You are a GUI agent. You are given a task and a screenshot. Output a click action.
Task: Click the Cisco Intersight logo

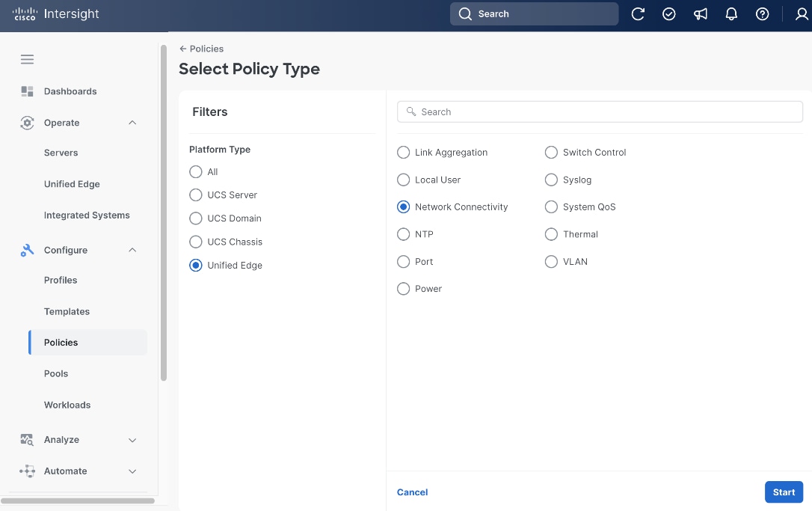pos(55,14)
